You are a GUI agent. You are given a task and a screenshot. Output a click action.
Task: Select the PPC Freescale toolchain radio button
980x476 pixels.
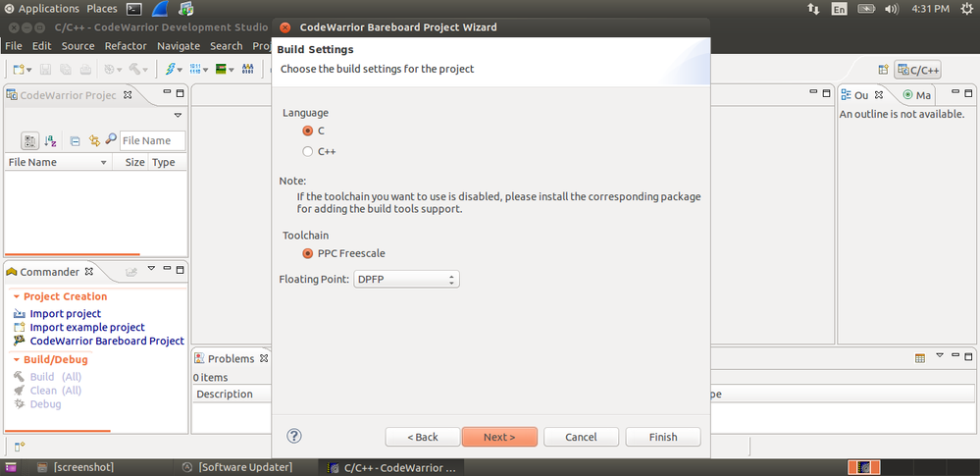coord(307,253)
